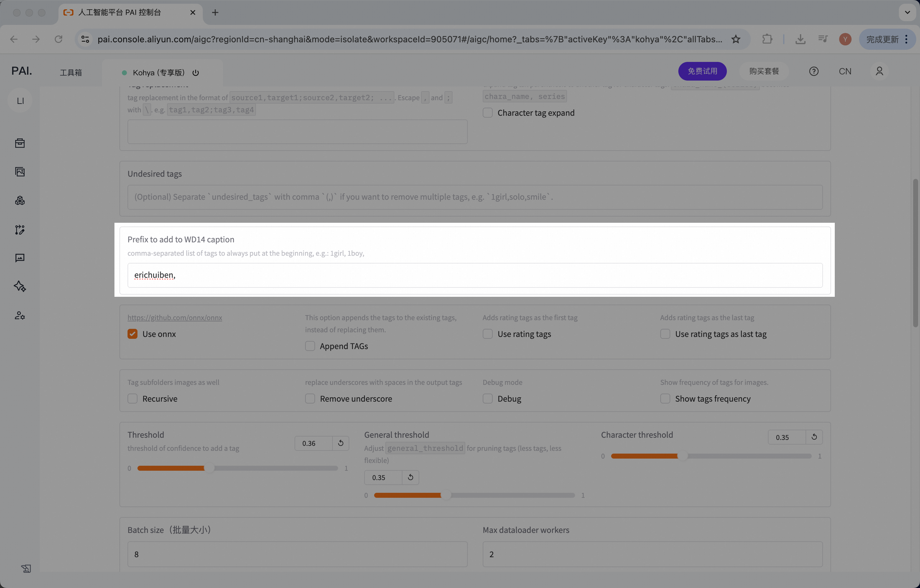Open the Chrome 完成更新 menu
920x588 pixels.
[x=887, y=39]
